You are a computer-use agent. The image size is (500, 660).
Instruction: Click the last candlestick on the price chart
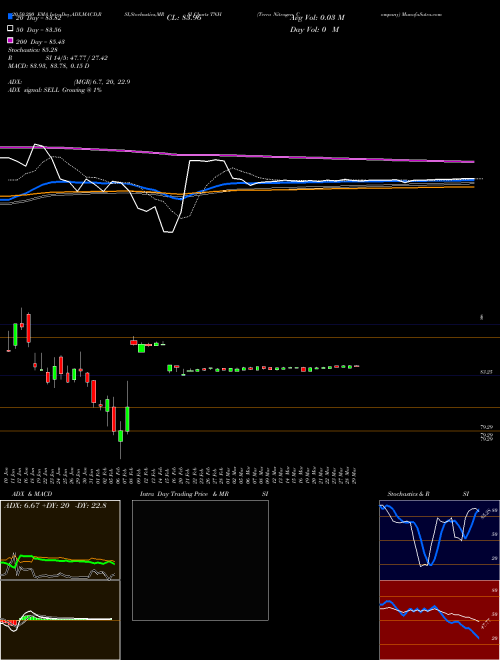(x=356, y=366)
